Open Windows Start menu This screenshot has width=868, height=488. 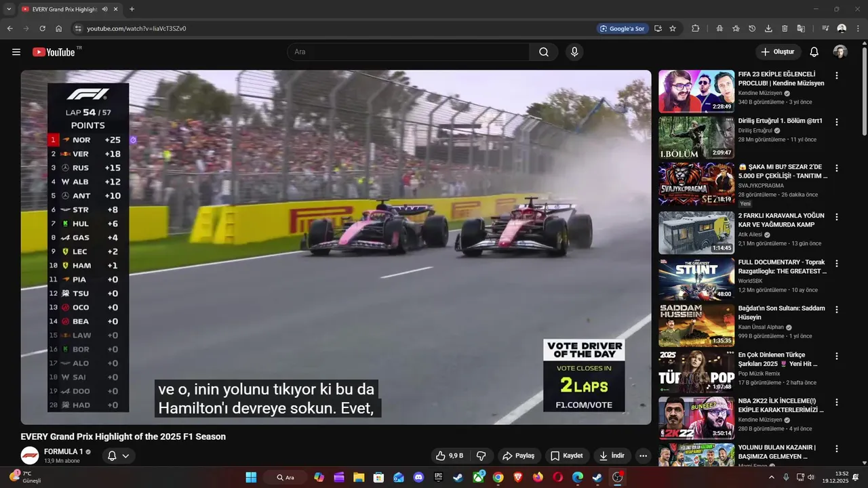pyautogui.click(x=251, y=477)
